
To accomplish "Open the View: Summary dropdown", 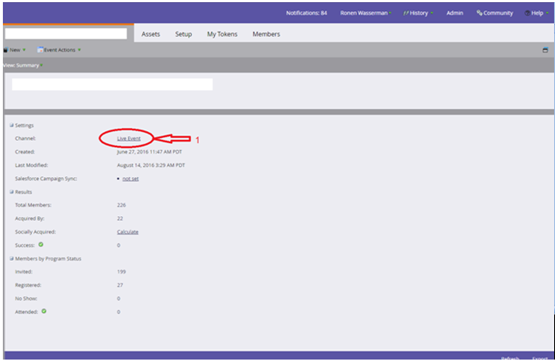I will (23, 65).
